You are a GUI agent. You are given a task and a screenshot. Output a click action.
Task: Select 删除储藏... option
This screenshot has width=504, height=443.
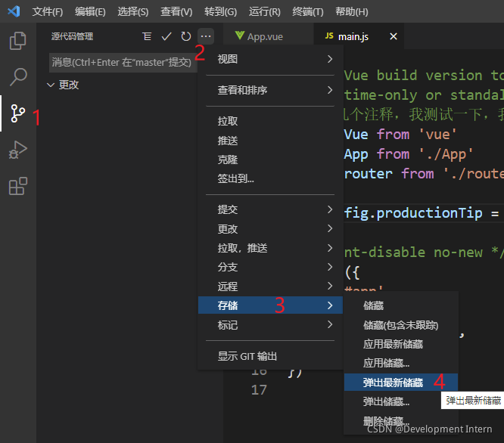401,420
